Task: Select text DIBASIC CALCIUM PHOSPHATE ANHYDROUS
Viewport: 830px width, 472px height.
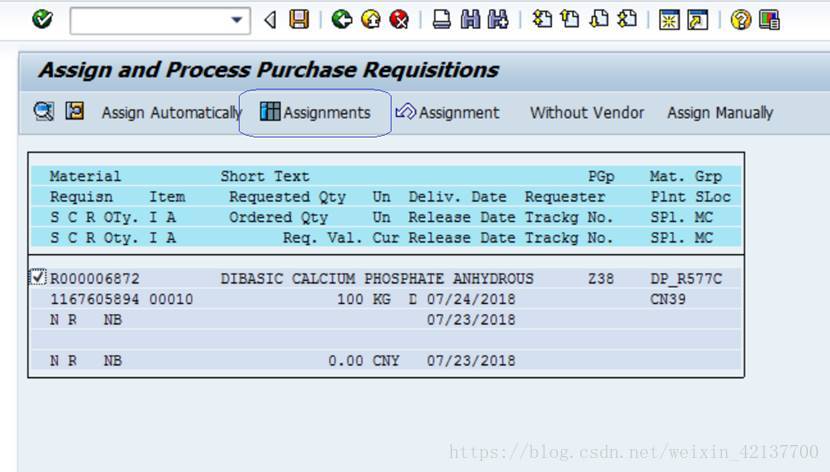Action: pyautogui.click(x=377, y=279)
